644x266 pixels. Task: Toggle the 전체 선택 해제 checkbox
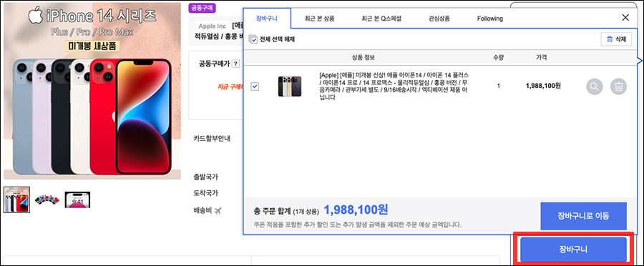coord(253,39)
